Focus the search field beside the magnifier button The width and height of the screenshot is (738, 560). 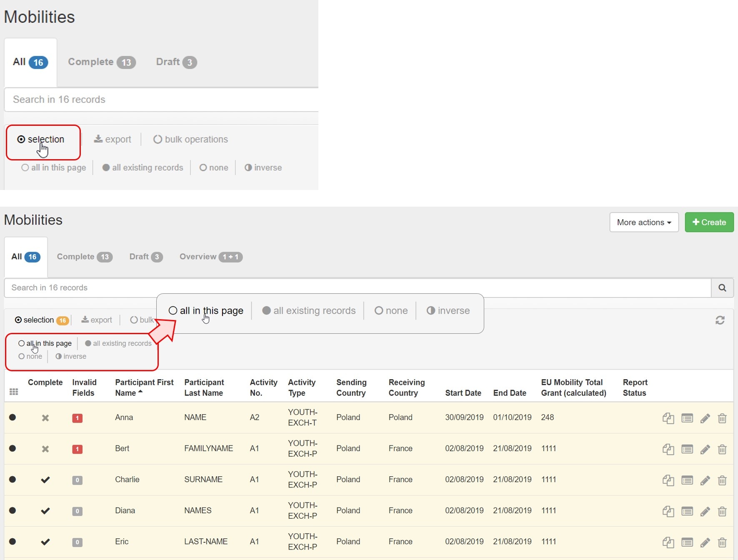tap(357, 287)
